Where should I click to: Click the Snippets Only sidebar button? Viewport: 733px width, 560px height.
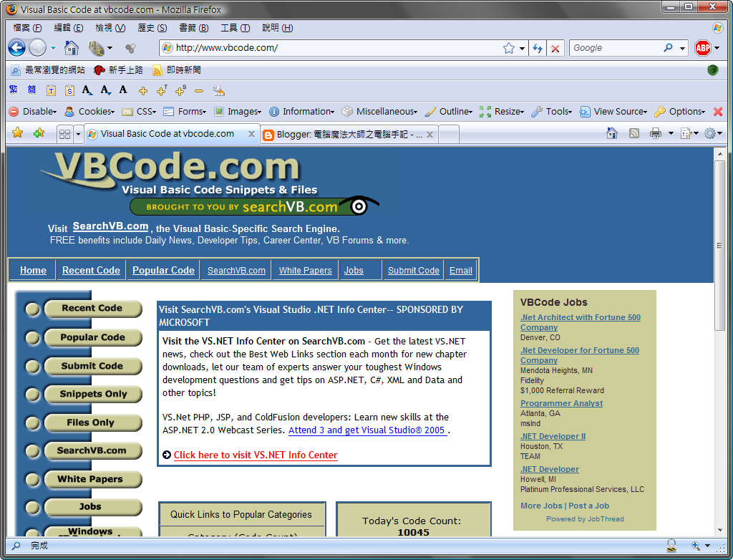point(93,394)
